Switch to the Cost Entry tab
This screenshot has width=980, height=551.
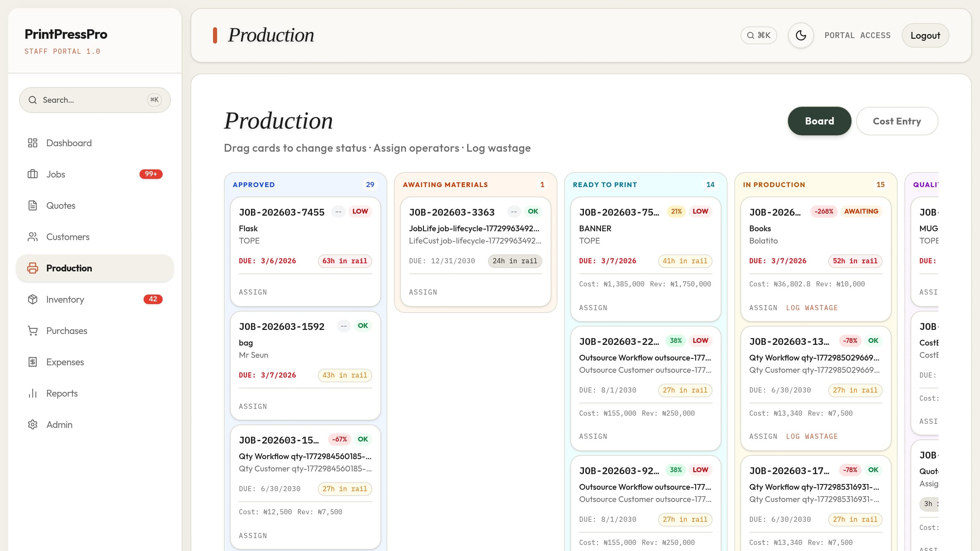click(x=897, y=121)
